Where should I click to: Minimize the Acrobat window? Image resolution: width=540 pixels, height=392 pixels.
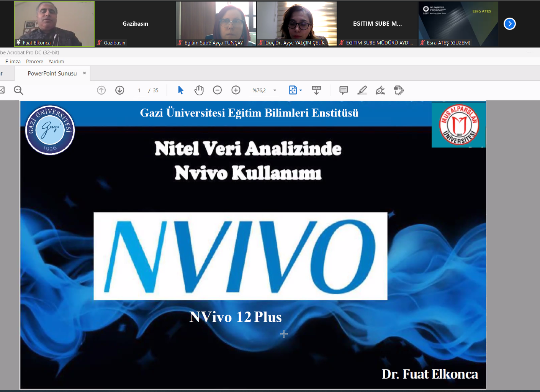tap(529, 52)
